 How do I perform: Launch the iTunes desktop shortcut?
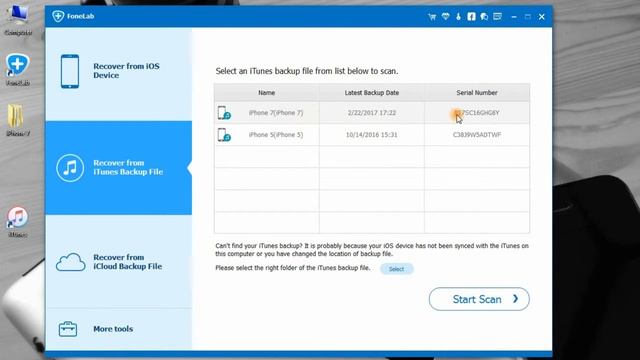pos(18,222)
